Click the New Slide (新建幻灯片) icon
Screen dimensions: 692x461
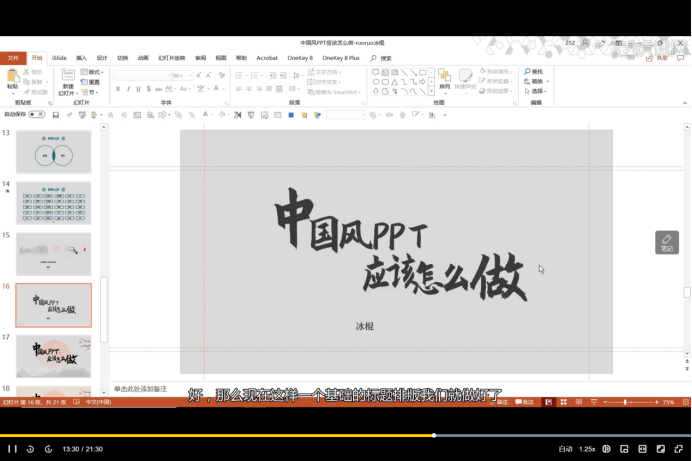[68, 75]
